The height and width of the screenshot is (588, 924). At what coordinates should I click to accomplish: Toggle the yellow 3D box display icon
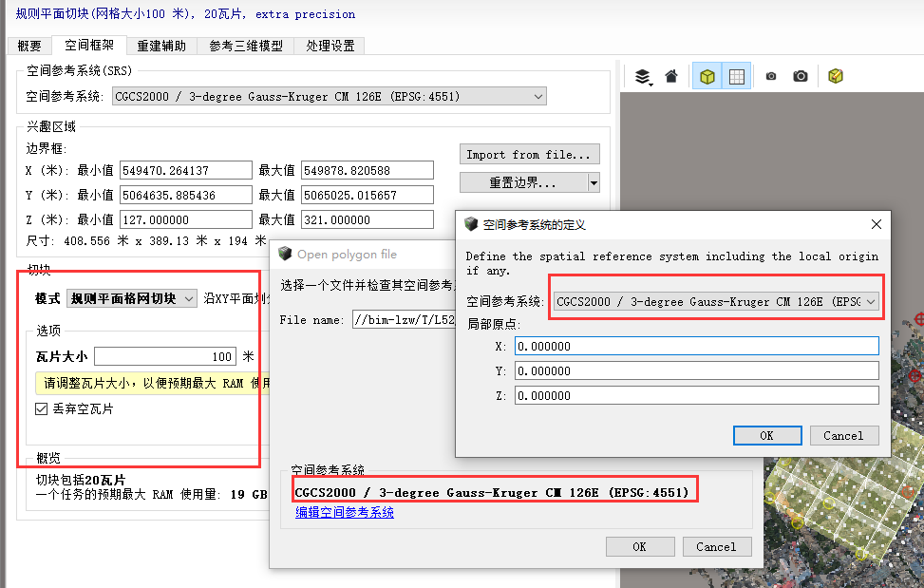tap(707, 77)
